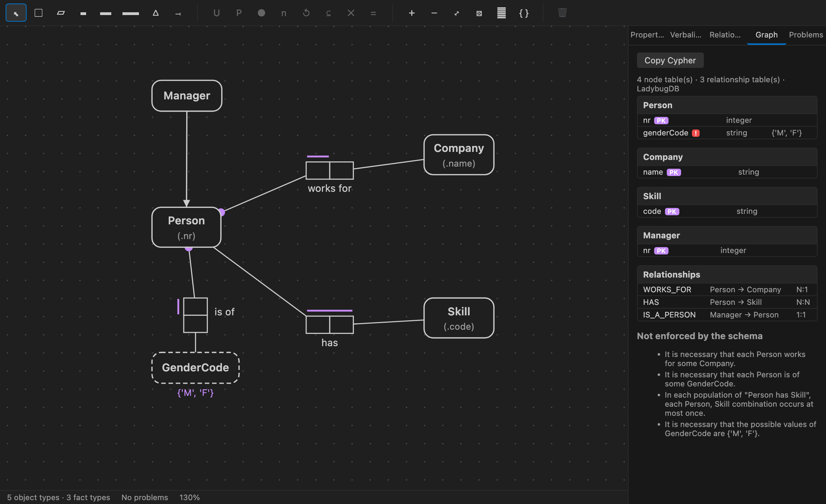The height and width of the screenshot is (504, 826).
Task: Select the Manager entity node
Action: pyautogui.click(x=187, y=96)
